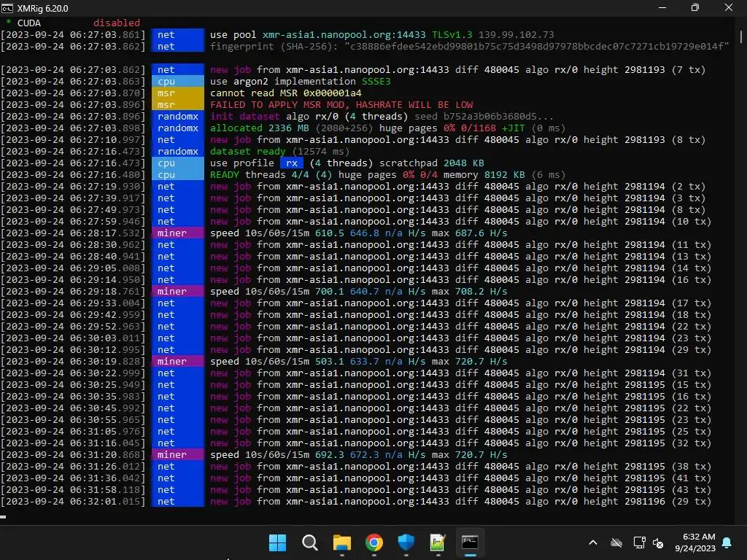This screenshot has width=747, height=560.
Task: Click 'cannot read MSR 0x000001a4' text
Action: pos(285,93)
